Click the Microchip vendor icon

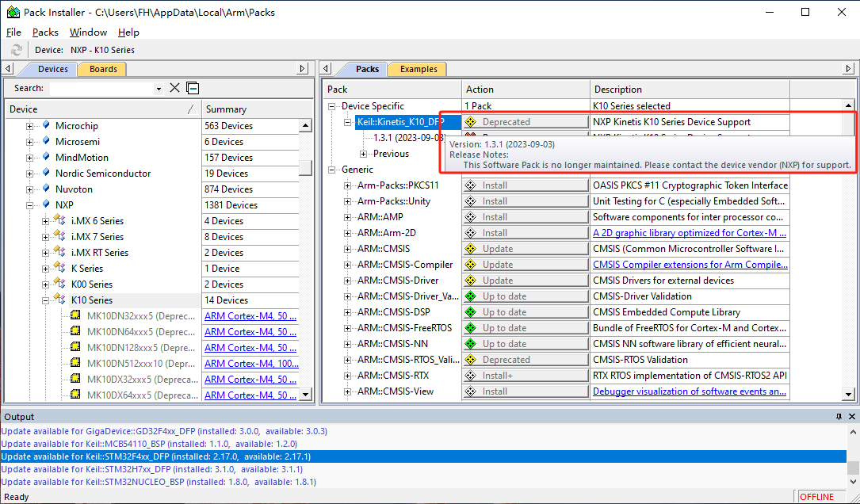click(x=47, y=125)
